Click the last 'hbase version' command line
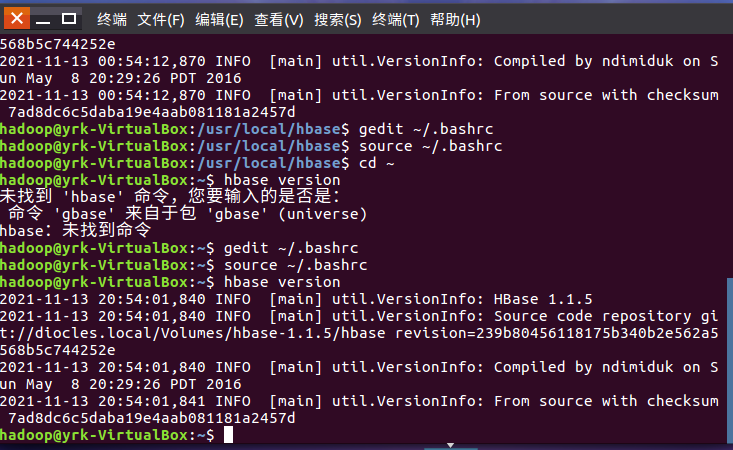The width and height of the screenshot is (733, 450). pyautogui.click(x=282, y=282)
